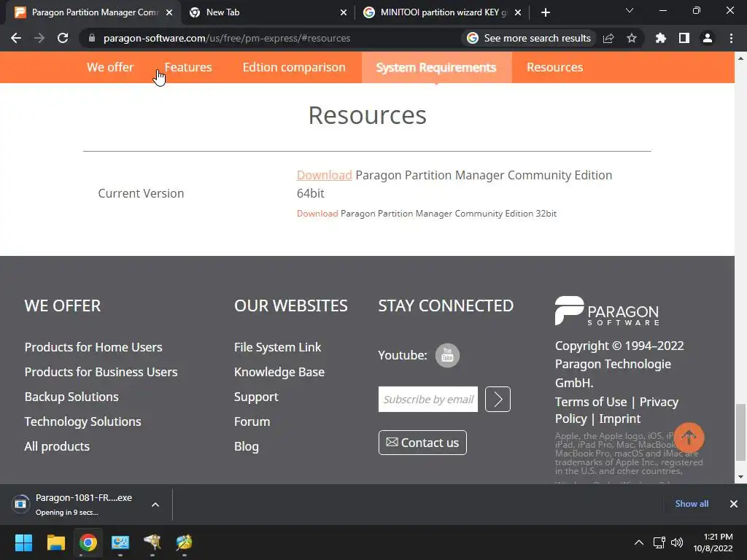
Task: Click the Paragon Software footer logo
Action: [x=607, y=311]
